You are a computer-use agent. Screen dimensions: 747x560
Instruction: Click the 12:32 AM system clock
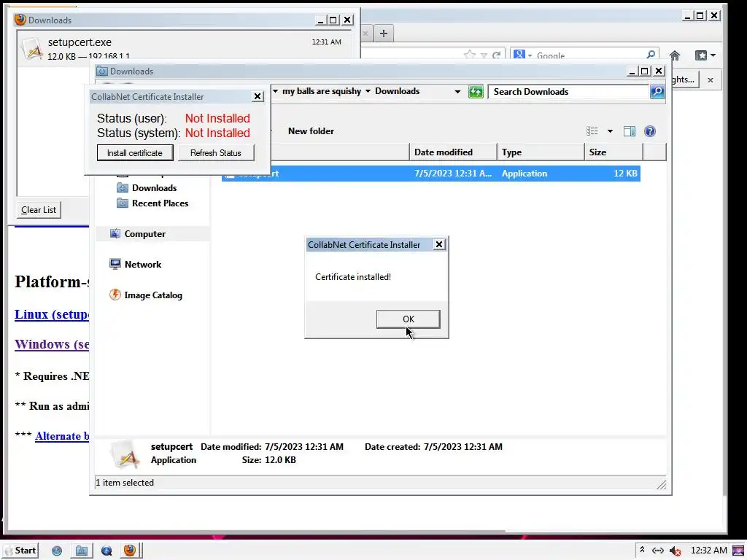pos(708,551)
